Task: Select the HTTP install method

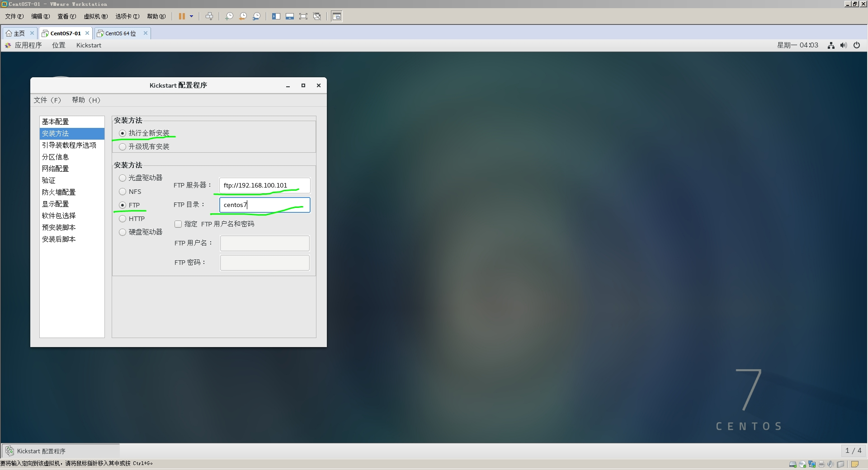Action: pos(123,219)
